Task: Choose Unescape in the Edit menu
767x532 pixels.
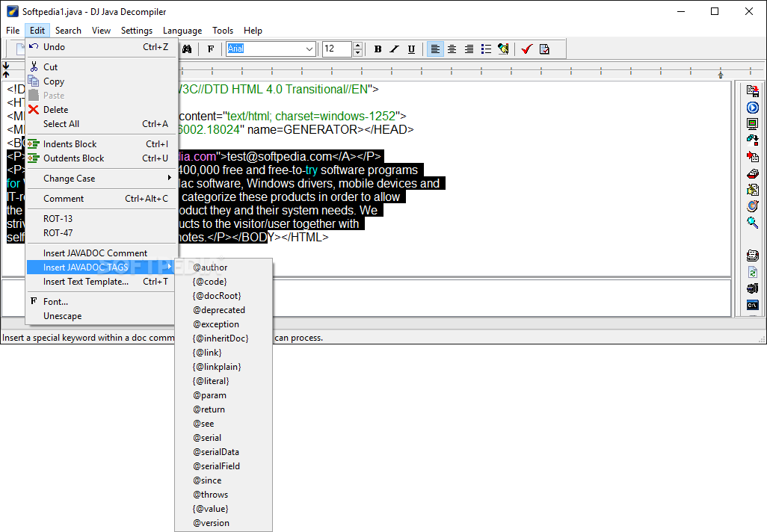Action: (101, 316)
